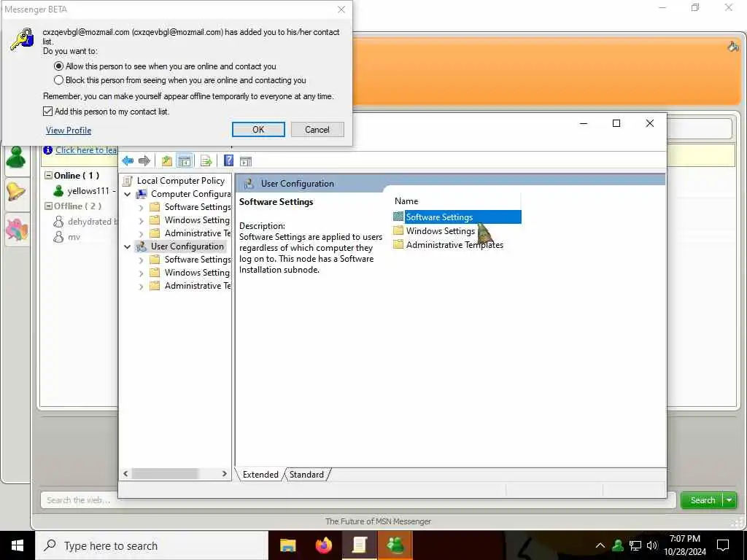Click tree pane scroll left arrow
Viewport: 747px width, 560px height.
(x=125, y=474)
